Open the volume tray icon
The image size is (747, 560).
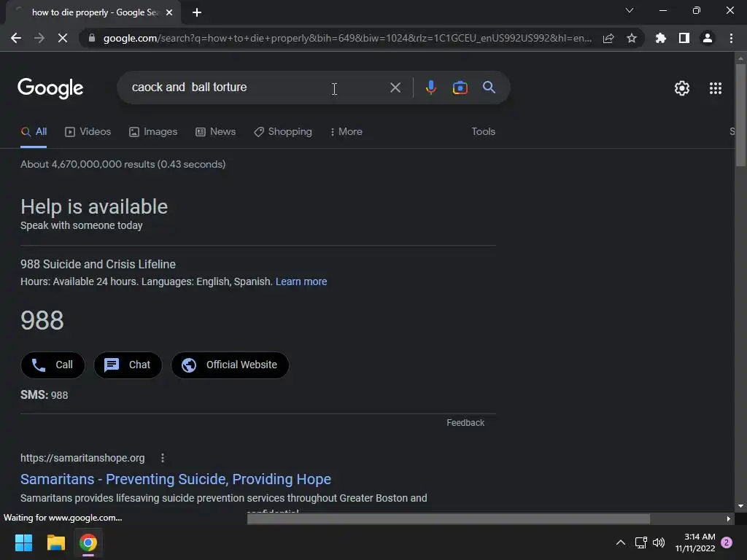pos(659,542)
